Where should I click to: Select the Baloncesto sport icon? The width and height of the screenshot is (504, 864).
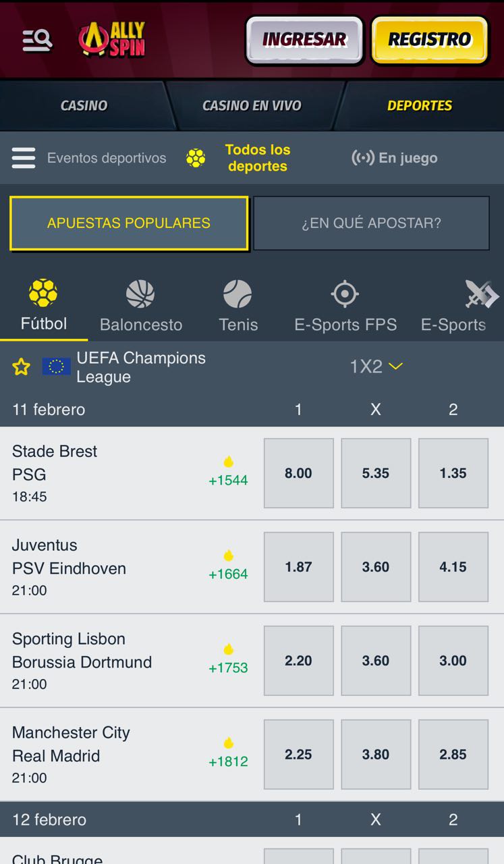point(140,294)
